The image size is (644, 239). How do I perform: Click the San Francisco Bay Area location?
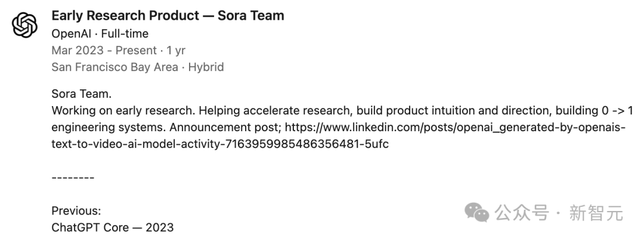[114, 67]
